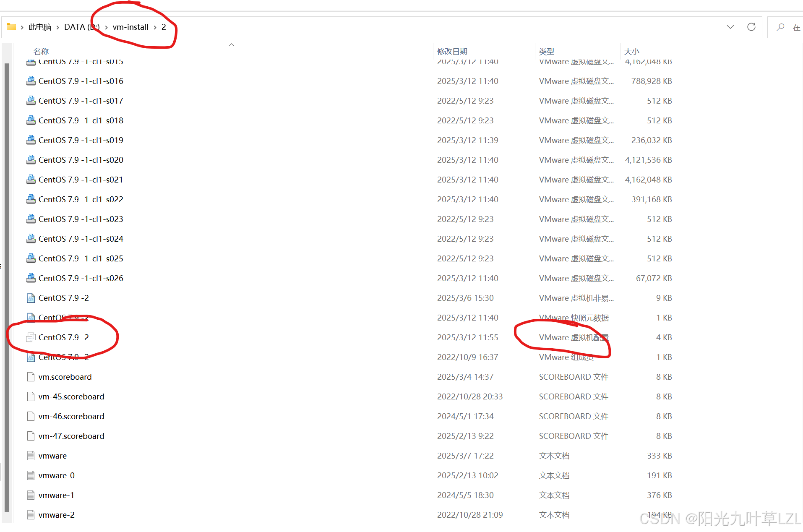Viewport: 803px width, 532px height.
Task: Select the file vmware-1
Action: (x=57, y=495)
